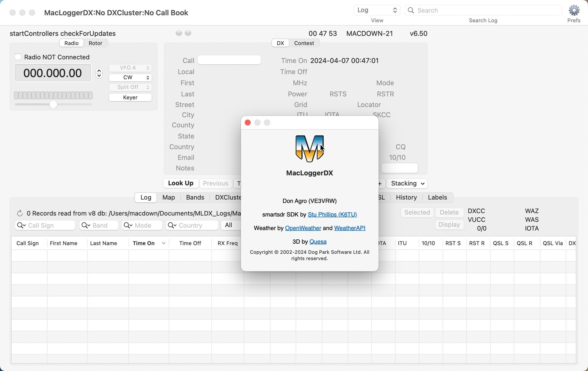Click the refresh log records icon
Viewport: 588px width, 371px height.
20,213
